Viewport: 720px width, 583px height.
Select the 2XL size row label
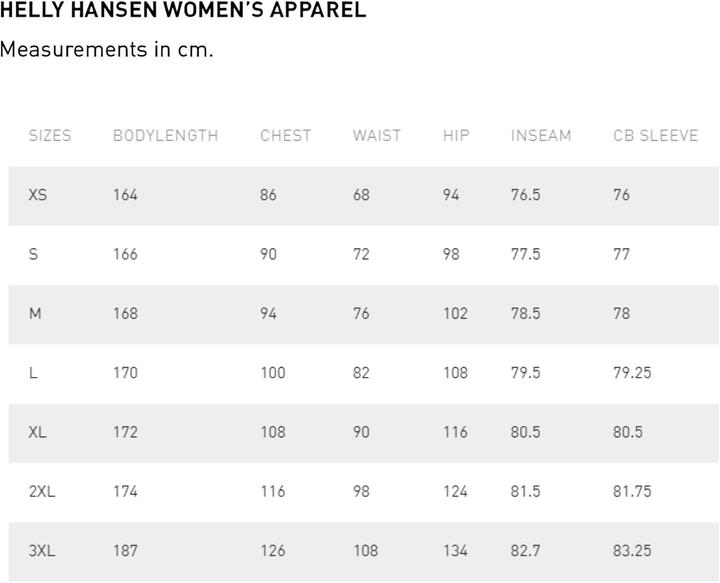point(42,491)
